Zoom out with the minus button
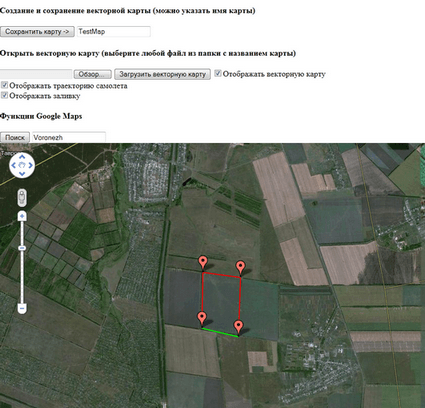 (22, 308)
